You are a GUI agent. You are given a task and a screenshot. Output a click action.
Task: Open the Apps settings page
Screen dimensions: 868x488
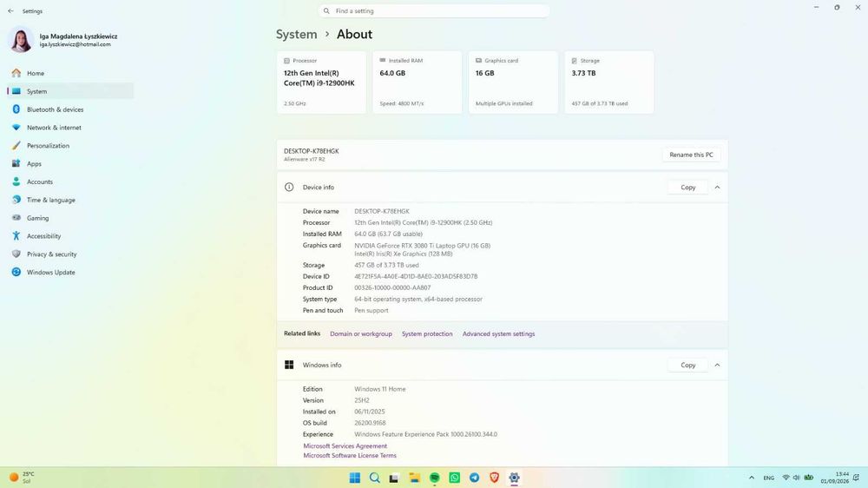click(70, 164)
